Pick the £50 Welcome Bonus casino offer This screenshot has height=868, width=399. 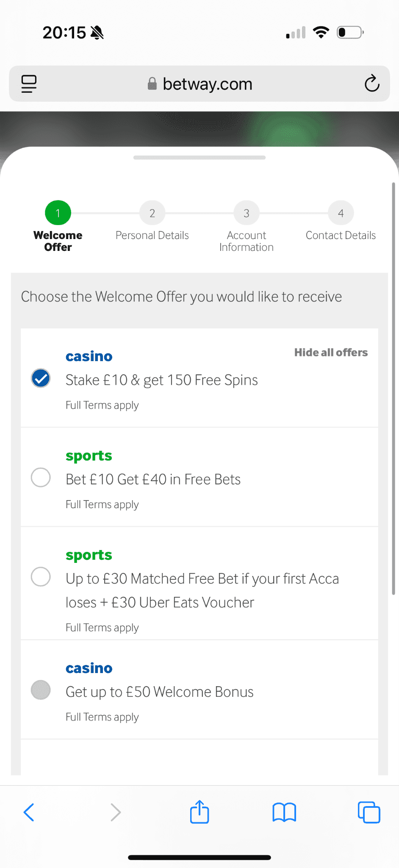(41, 690)
